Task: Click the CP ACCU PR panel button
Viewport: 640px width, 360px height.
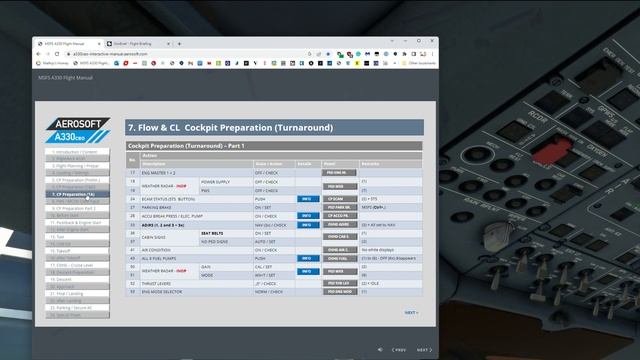Action: [x=340, y=216]
